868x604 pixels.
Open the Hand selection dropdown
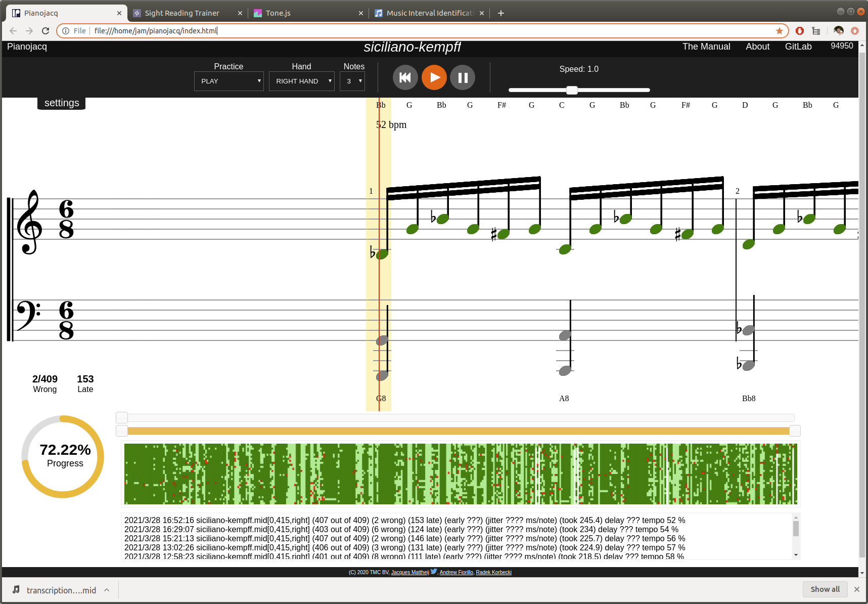click(302, 81)
